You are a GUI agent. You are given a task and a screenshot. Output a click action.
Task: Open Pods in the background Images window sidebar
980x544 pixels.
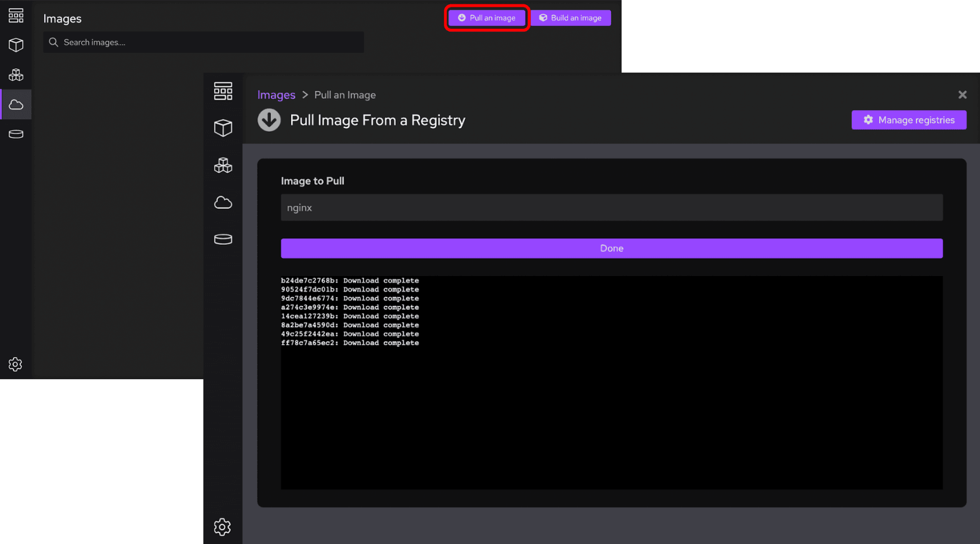pos(16,75)
